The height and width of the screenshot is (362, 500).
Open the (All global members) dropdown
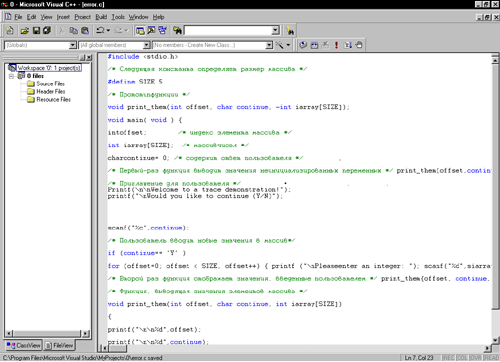pos(146,45)
